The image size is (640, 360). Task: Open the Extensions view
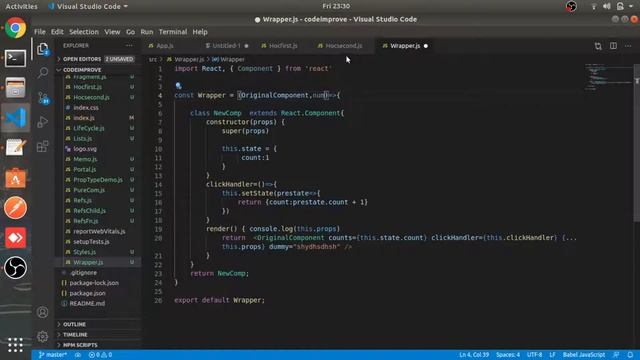tap(43, 147)
